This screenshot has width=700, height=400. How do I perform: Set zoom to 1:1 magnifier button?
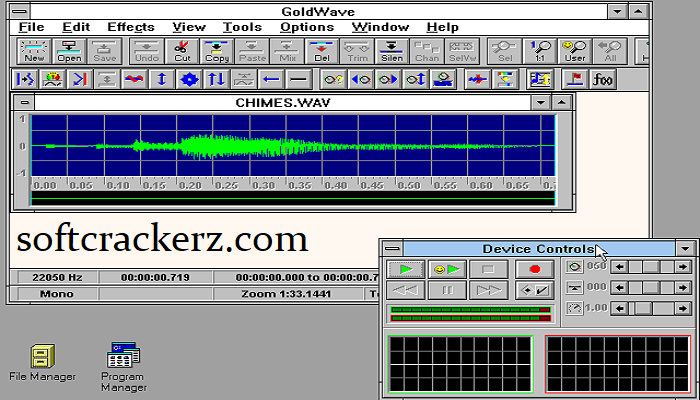point(540,51)
